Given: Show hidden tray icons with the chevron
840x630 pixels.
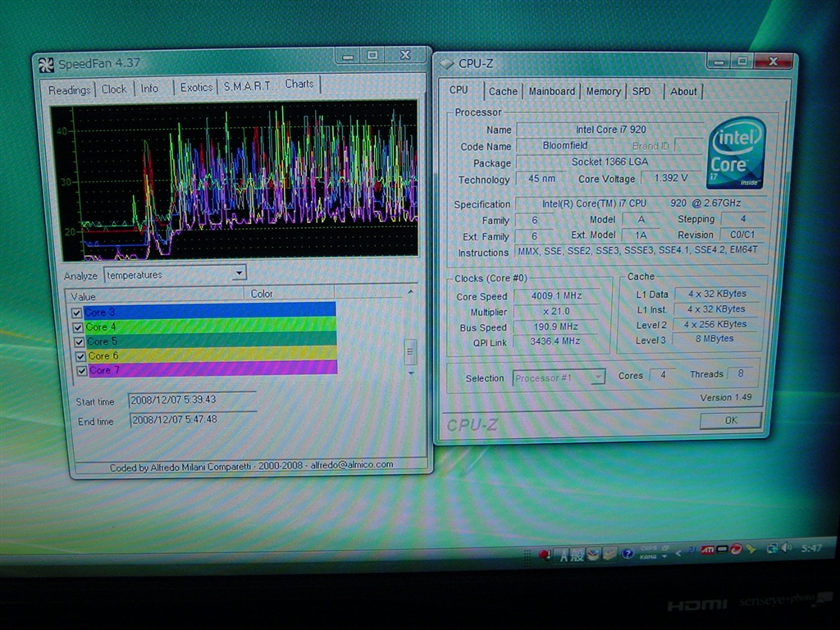Looking at the screenshot, I should [x=678, y=554].
